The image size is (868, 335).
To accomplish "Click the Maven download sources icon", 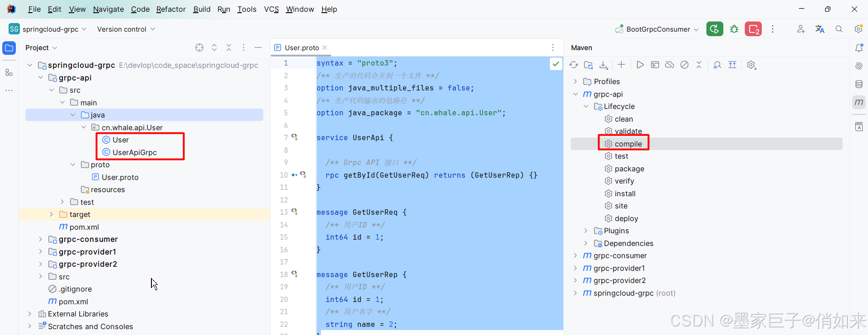I will (x=604, y=65).
